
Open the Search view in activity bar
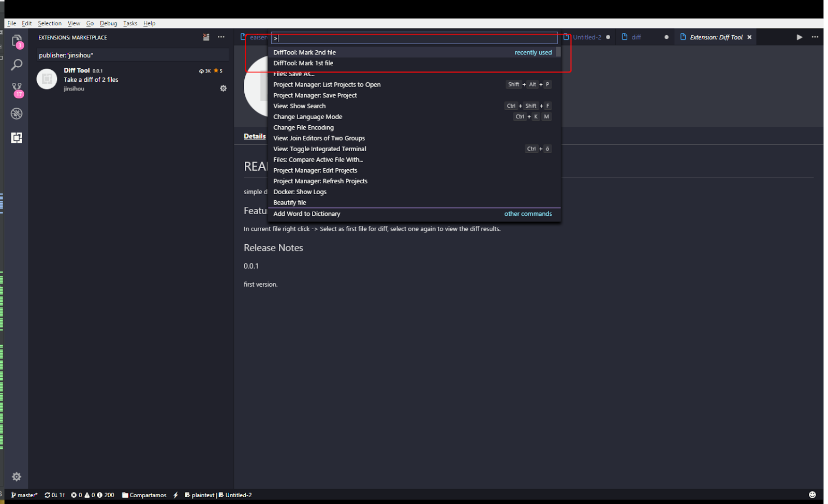17,65
